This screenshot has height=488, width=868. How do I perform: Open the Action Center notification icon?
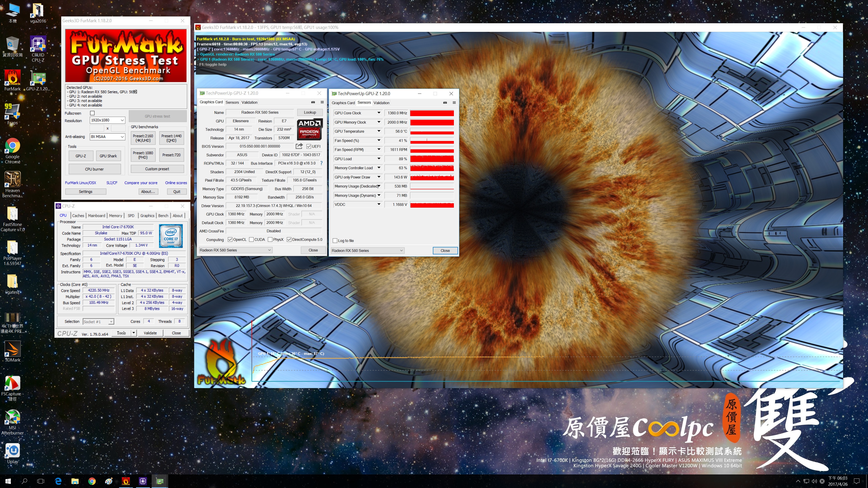point(857,481)
